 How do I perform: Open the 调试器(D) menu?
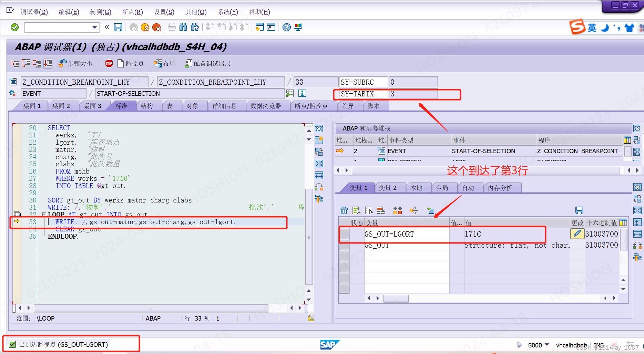coord(34,12)
